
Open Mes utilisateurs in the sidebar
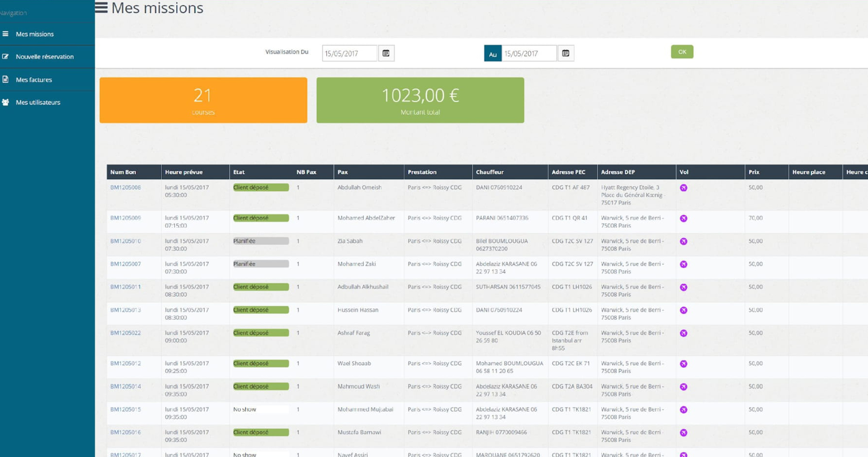click(x=38, y=102)
